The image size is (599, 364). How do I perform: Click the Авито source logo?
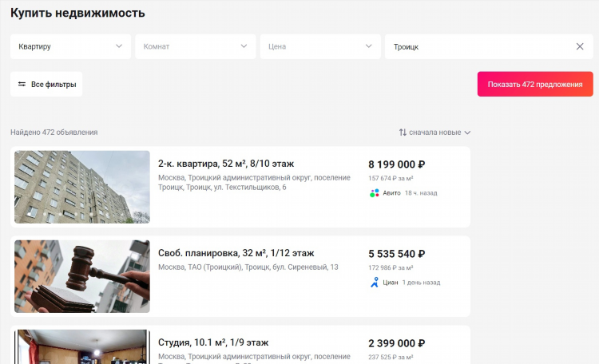pyautogui.click(x=374, y=193)
